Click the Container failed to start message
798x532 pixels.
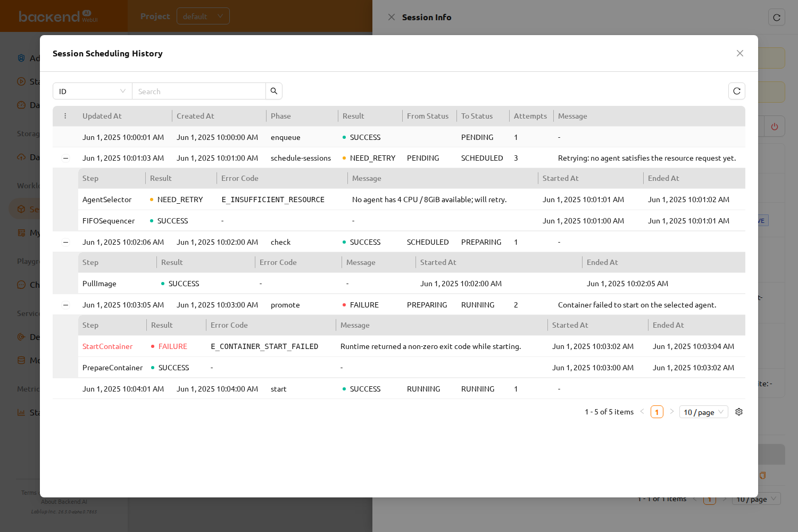click(x=637, y=305)
